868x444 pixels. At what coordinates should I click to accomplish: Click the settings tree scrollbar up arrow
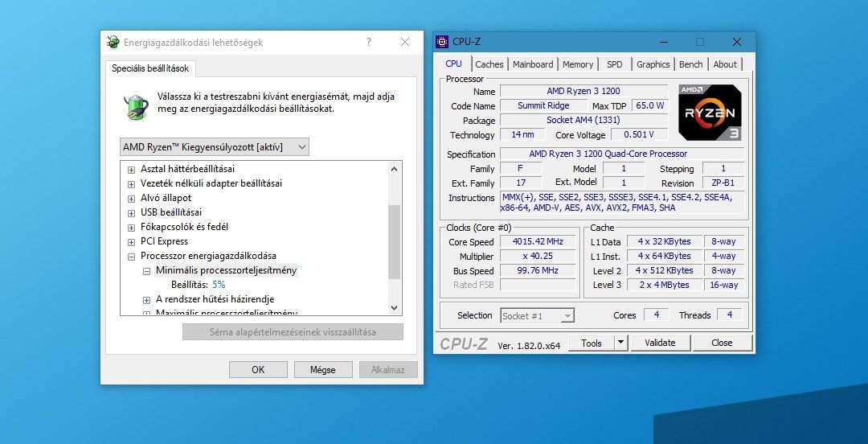394,169
